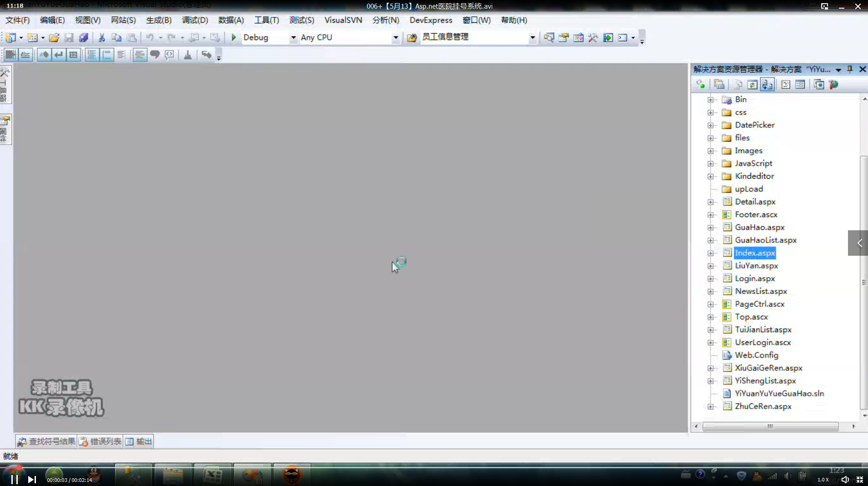Skip to the next video

(31, 479)
